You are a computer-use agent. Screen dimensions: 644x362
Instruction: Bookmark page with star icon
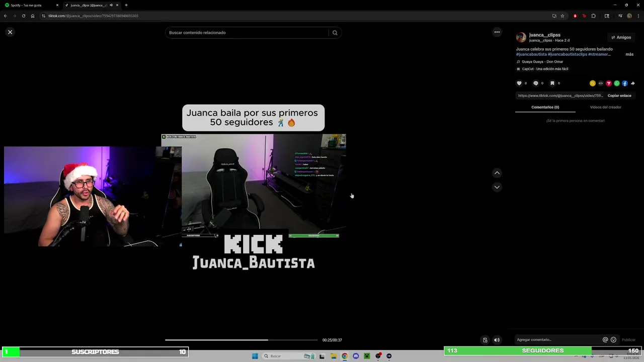click(562, 16)
